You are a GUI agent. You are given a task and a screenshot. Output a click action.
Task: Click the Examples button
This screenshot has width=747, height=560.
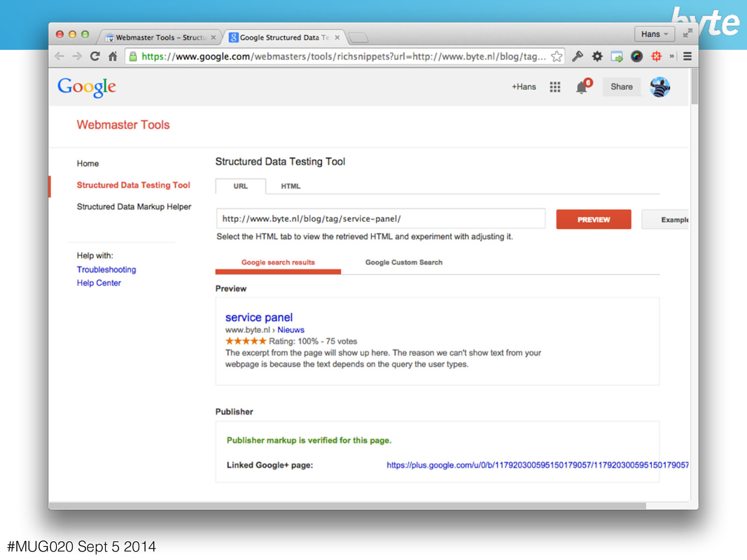tap(665, 219)
